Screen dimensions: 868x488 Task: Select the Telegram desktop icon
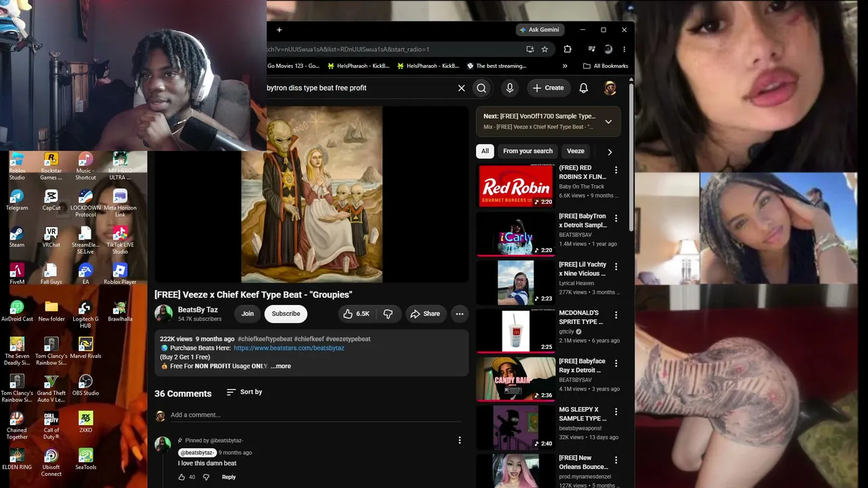coord(17,200)
